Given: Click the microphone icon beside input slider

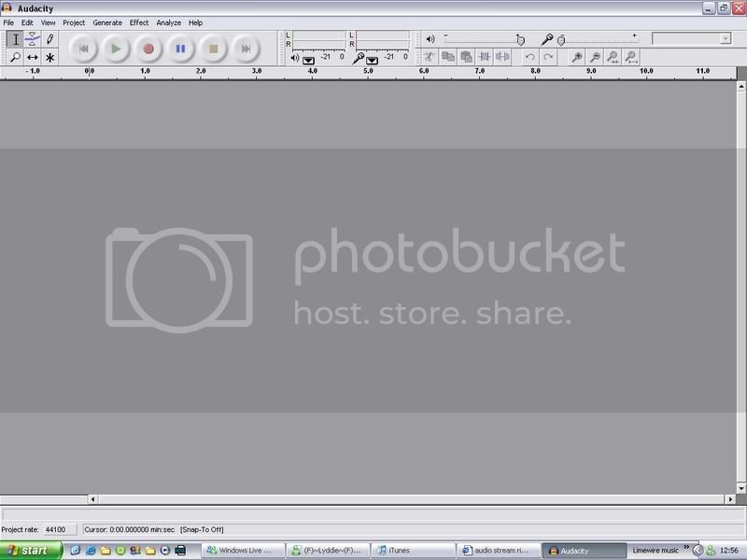Looking at the screenshot, I should pyautogui.click(x=547, y=39).
